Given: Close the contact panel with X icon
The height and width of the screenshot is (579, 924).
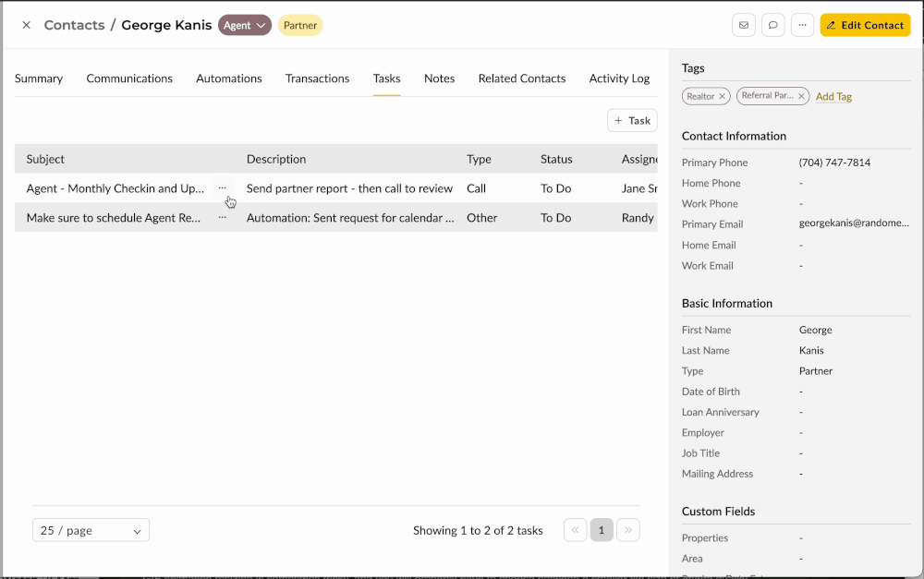Looking at the screenshot, I should pos(26,25).
